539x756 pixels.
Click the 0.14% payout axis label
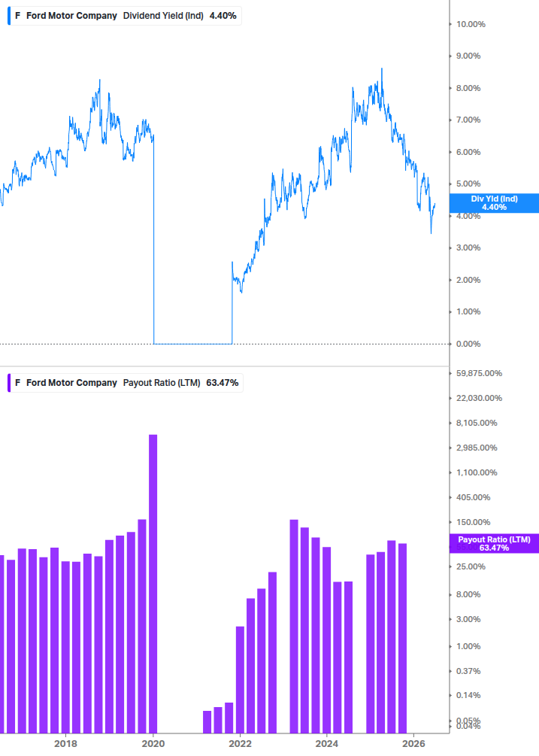[468, 695]
